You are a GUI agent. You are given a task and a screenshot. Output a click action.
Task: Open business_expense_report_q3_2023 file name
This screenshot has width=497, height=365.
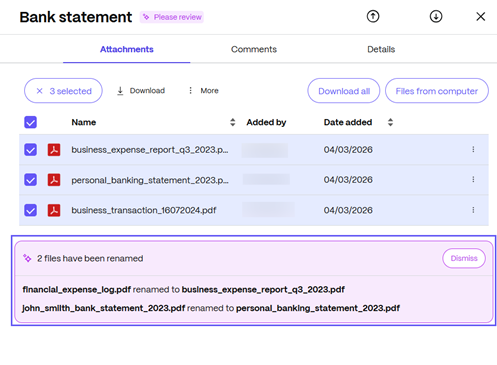tap(150, 150)
